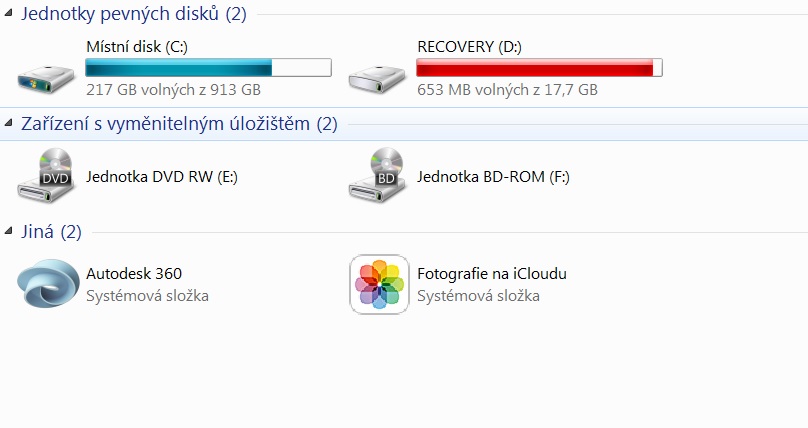Select the RECOVERY (D:) drive icon
Screen dimensions: 808x428
tap(377, 78)
